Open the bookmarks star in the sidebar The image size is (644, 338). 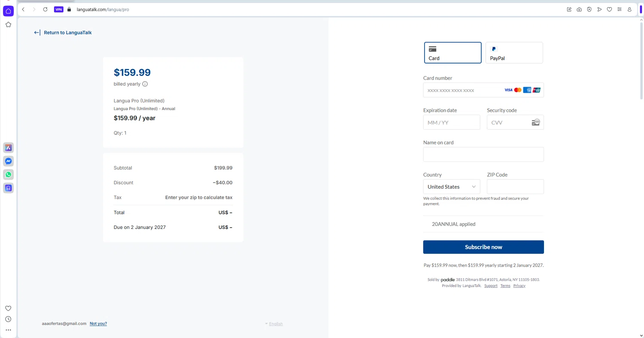point(8,24)
